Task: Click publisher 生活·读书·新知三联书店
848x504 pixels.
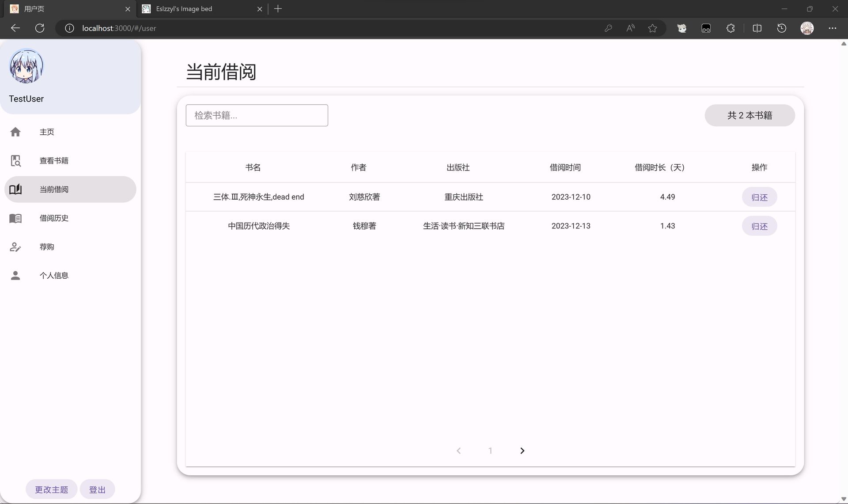Action: pyautogui.click(x=464, y=226)
